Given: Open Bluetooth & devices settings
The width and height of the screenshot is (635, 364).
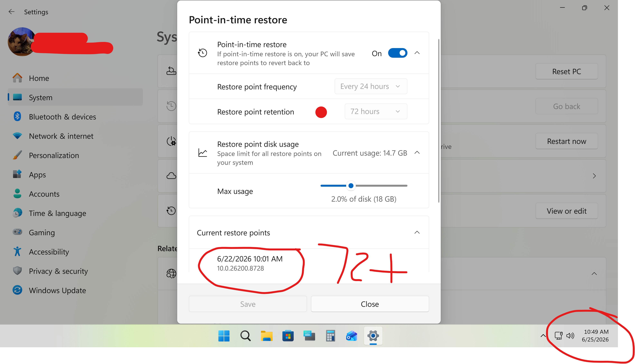Looking at the screenshot, I should pyautogui.click(x=75, y=117).
